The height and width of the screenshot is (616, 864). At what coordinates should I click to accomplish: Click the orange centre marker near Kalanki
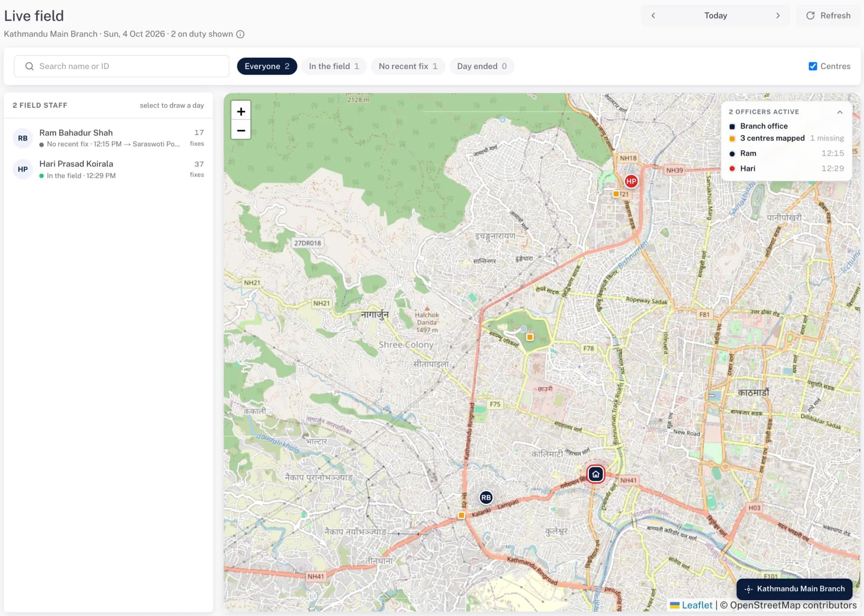[461, 515]
